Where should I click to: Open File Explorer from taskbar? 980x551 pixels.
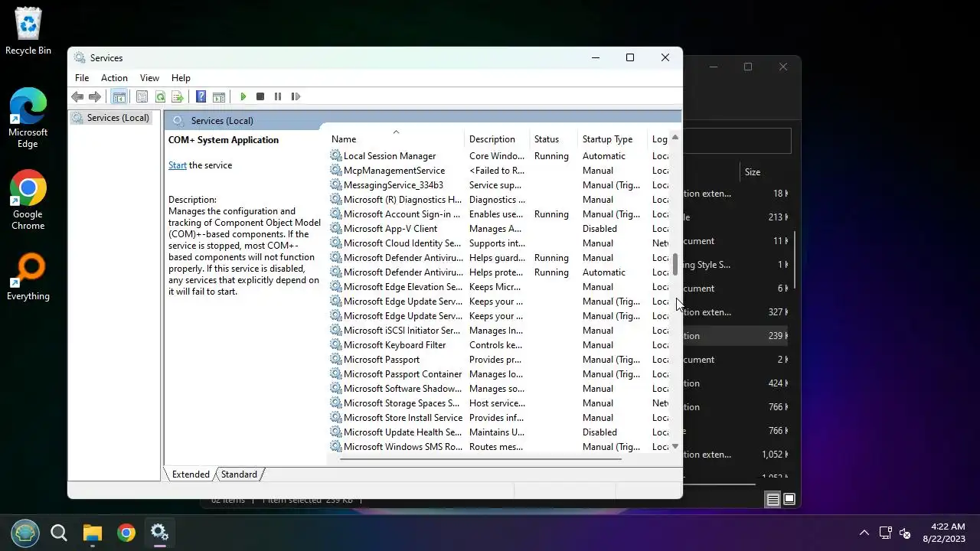[x=93, y=533]
